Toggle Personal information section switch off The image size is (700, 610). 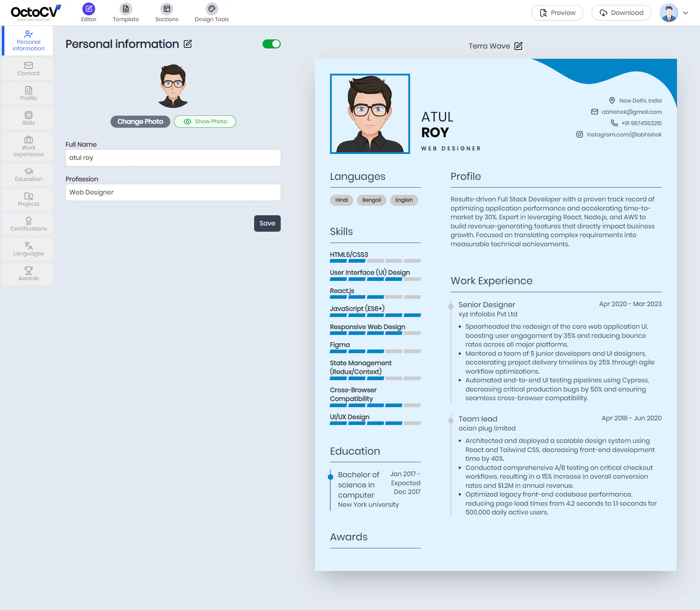(x=272, y=44)
